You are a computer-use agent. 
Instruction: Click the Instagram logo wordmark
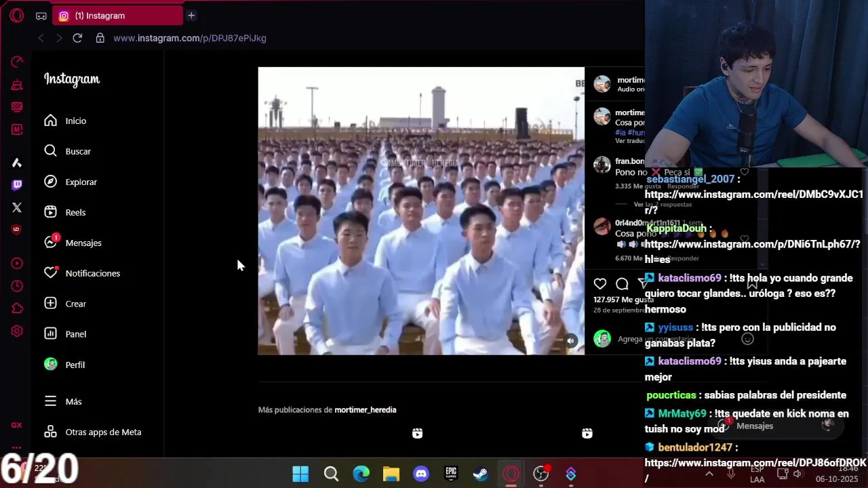pos(72,79)
